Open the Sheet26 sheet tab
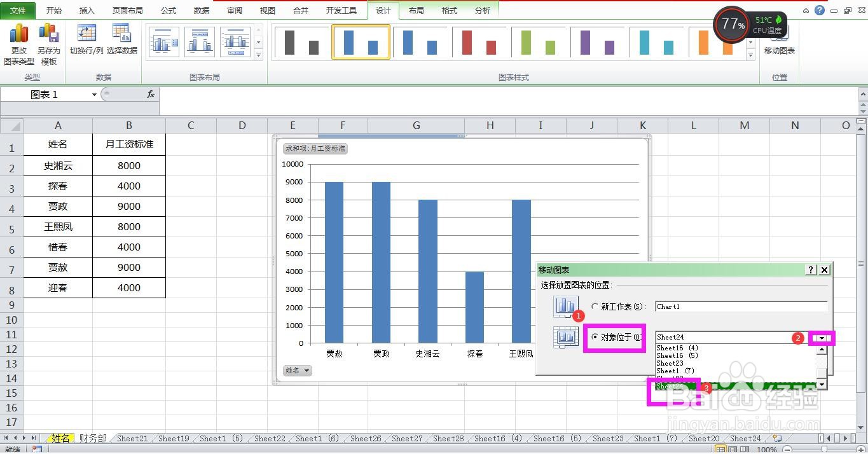868x454 pixels. pos(366,438)
